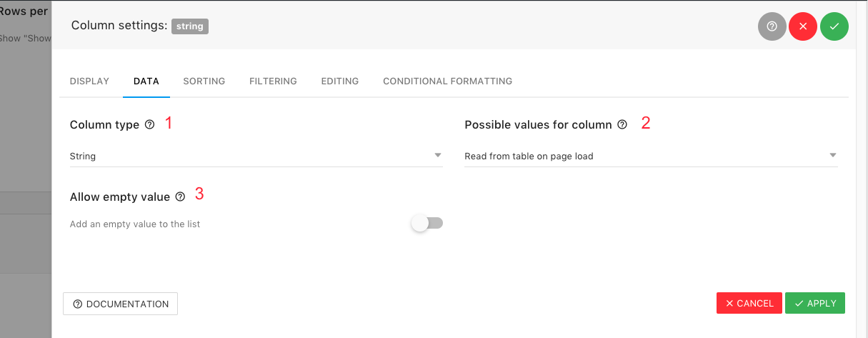Click the red X discard icon in header
Image resolution: width=868 pixels, height=338 pixels.
(x=803, y=26)
